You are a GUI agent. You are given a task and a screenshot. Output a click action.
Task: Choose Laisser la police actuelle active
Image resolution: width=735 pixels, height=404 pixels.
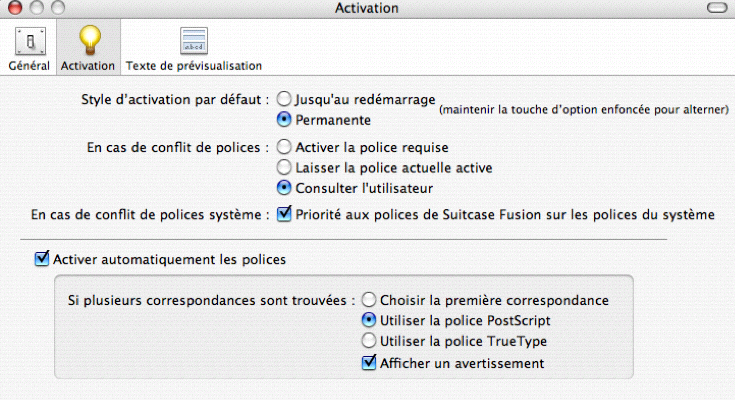pos(284,167)
